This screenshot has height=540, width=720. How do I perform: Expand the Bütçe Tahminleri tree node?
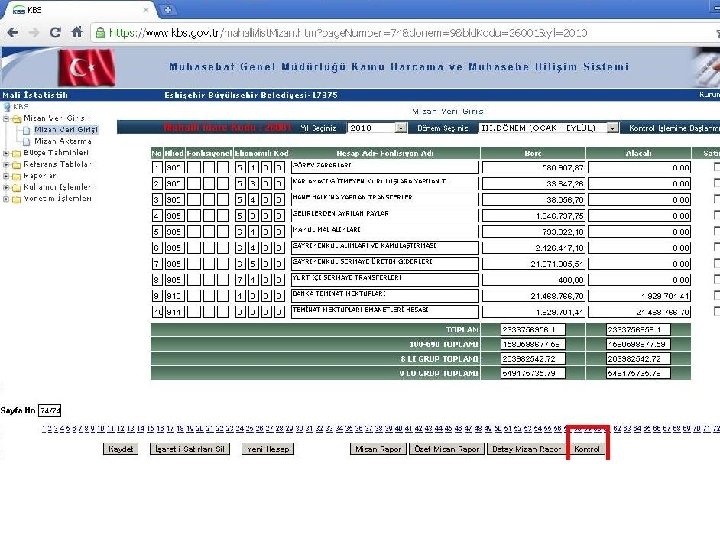pyautogui.click(x=6, y=153)
